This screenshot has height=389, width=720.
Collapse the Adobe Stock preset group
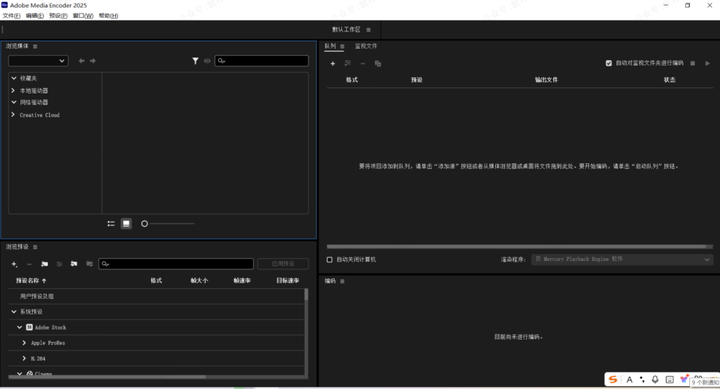(19, 327)
